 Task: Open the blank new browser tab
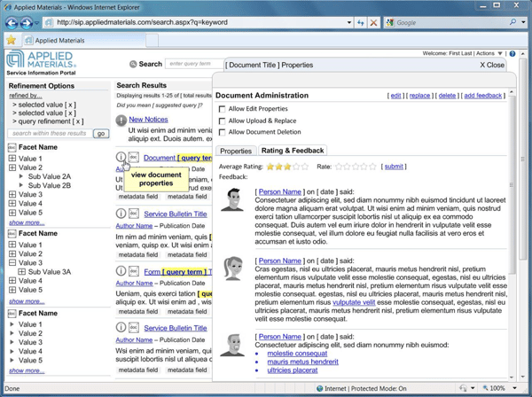152,41
